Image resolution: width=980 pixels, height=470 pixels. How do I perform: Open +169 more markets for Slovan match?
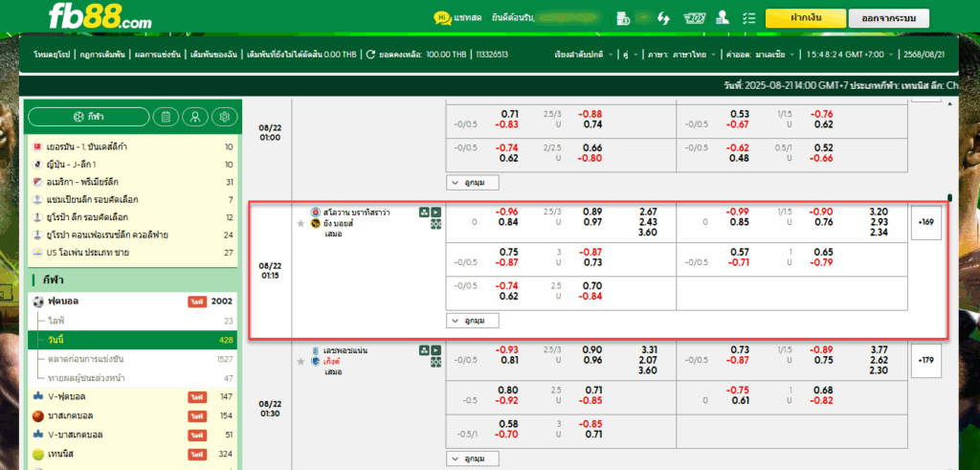click(x=926, y=222)
